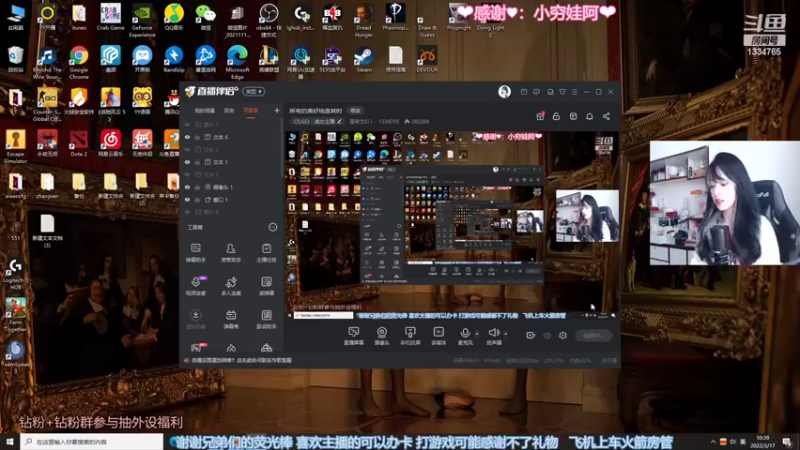Open the taskbar notification center icon
The image size is (800, 450).
(x=787, y=442)
